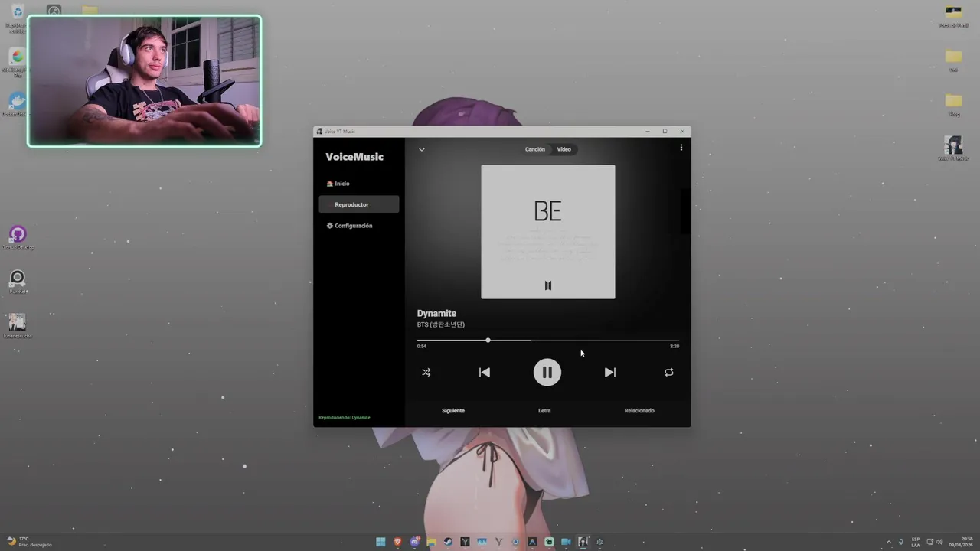Image resolution: width=980 pixels, height=551 pixels.
Task: Click the total duration 3:20
Action: (x=675, y=347)
